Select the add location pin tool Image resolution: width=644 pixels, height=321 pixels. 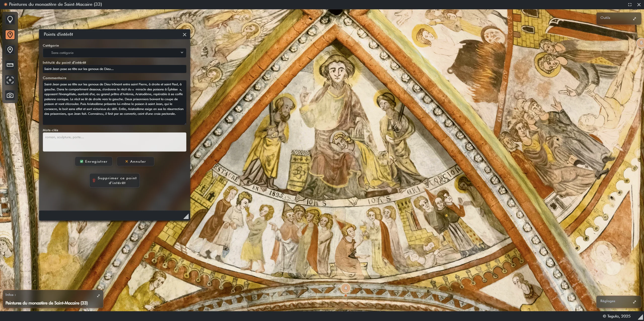(10, 50)
